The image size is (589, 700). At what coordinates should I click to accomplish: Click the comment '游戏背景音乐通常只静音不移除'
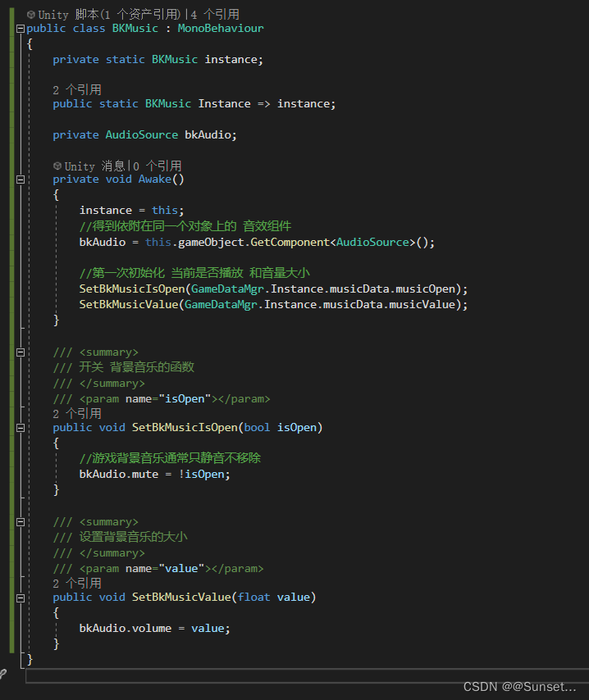[x=176, y=458]
